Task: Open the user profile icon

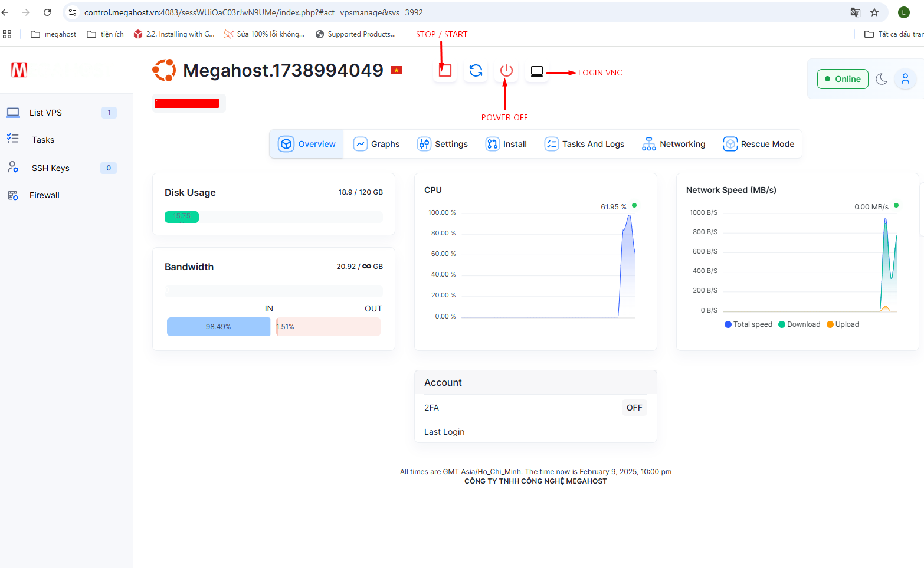Action: [905, 79]
